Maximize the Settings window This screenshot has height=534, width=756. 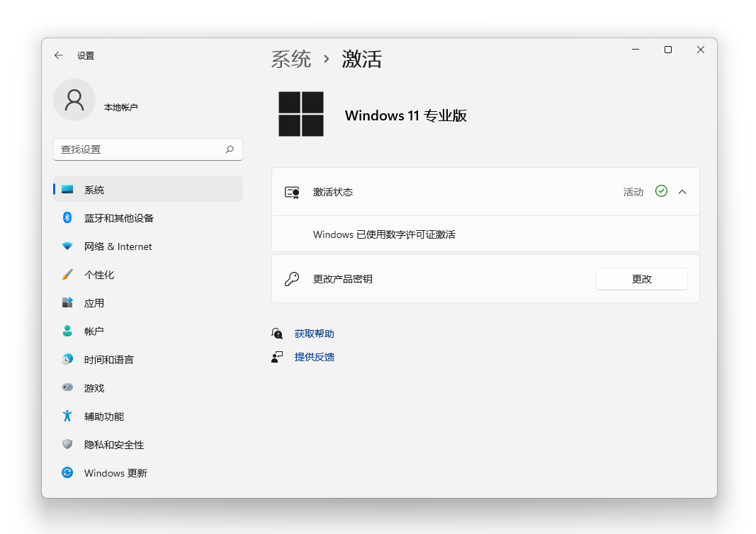[668, 50]
